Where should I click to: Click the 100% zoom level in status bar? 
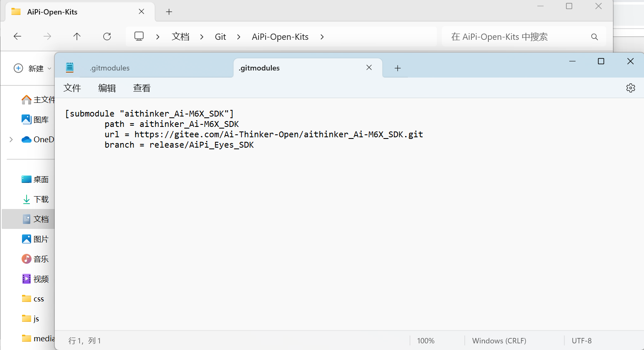pos(426,341)
